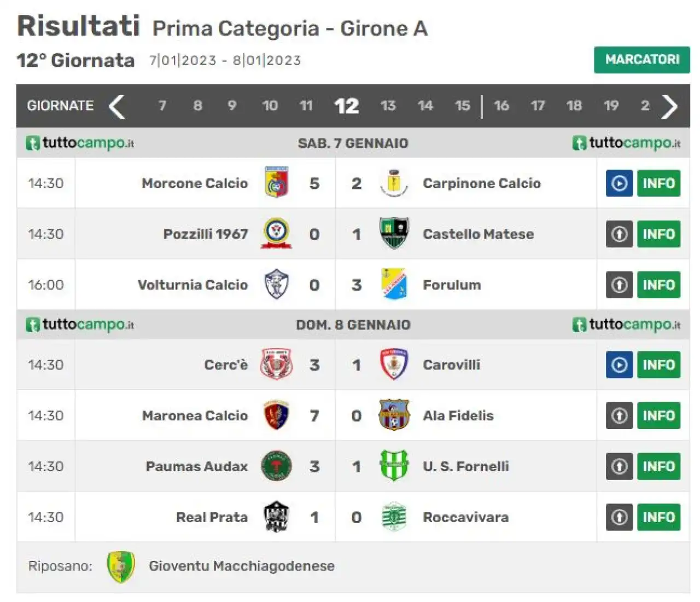Image resolution: width=700 pixels, height=602 pixels.
Task: Click the Gioventu Macchiagodenese crest
Action: coord(121,566)
